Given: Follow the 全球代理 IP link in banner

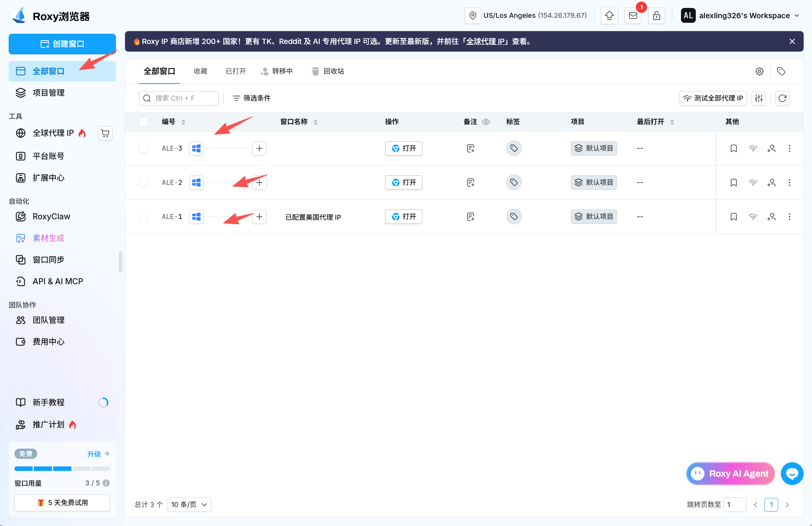Looking at the screenshot, I should pos(486,41).
